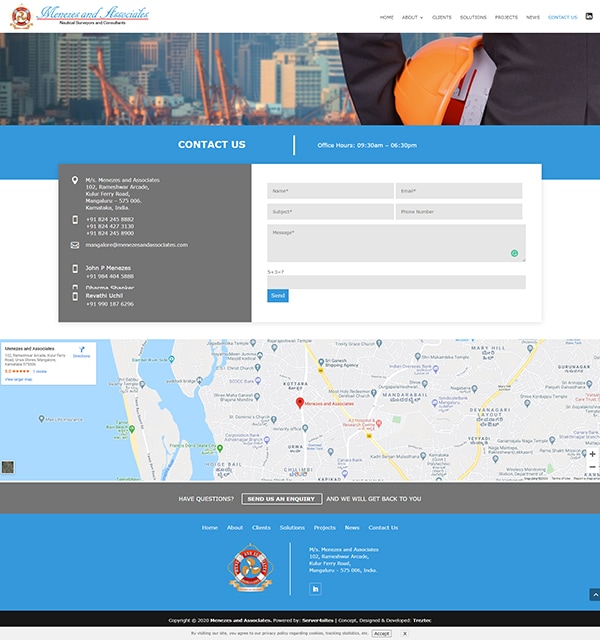
Task: Click the +91 824 245 8882 phone number
Action: tap(110, 219)
